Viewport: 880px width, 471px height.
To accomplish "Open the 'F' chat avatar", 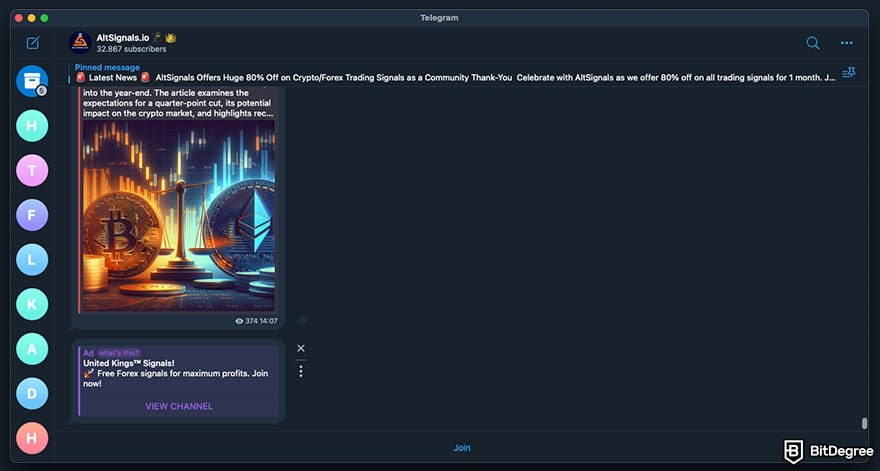I will 32,215.
